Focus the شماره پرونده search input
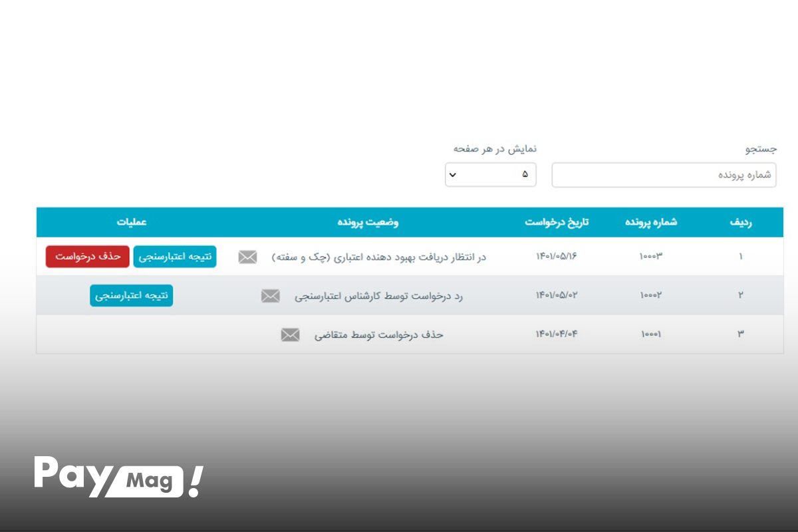The width and height of the screenshot is (798, 532). coord(663,174)
